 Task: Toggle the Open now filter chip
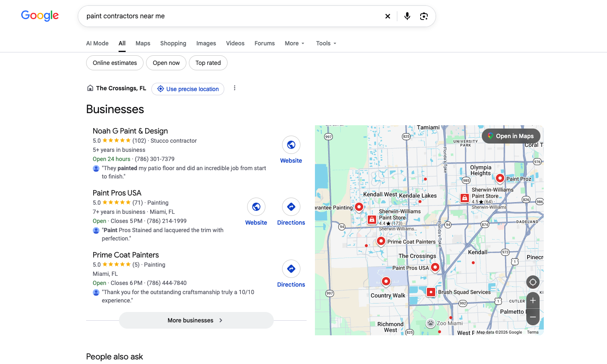pyautogui.click(x=166, y=63)
